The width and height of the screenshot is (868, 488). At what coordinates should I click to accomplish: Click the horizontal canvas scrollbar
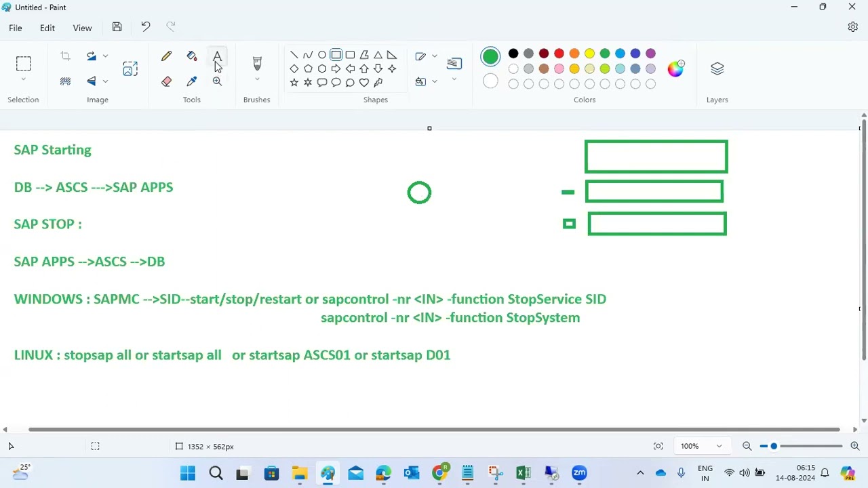click(434, 430)
